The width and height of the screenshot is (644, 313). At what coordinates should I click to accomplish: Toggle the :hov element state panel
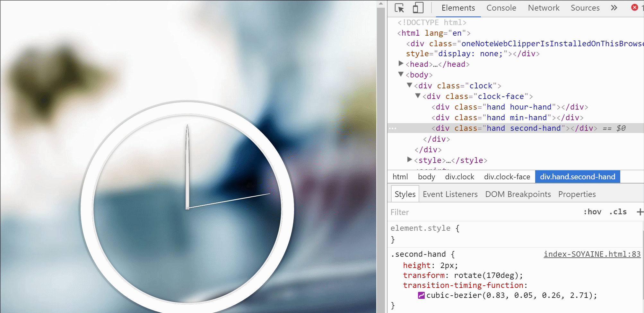pyautogui.click(x=592, y=212)
